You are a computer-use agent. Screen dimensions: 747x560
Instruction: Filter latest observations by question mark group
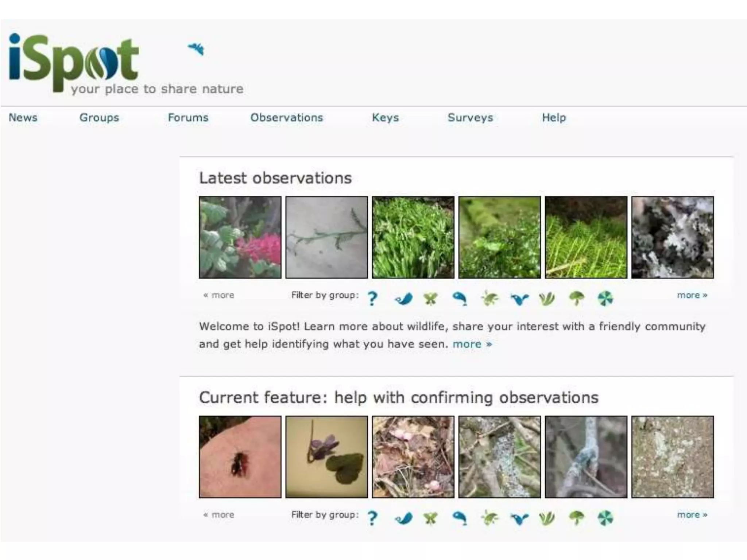(x=372, y=299)
